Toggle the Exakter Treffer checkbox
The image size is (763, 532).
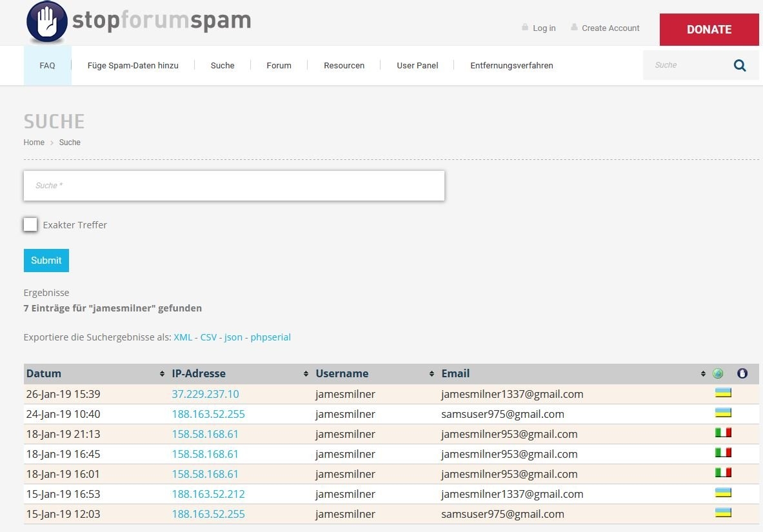[x=30, y=224]
